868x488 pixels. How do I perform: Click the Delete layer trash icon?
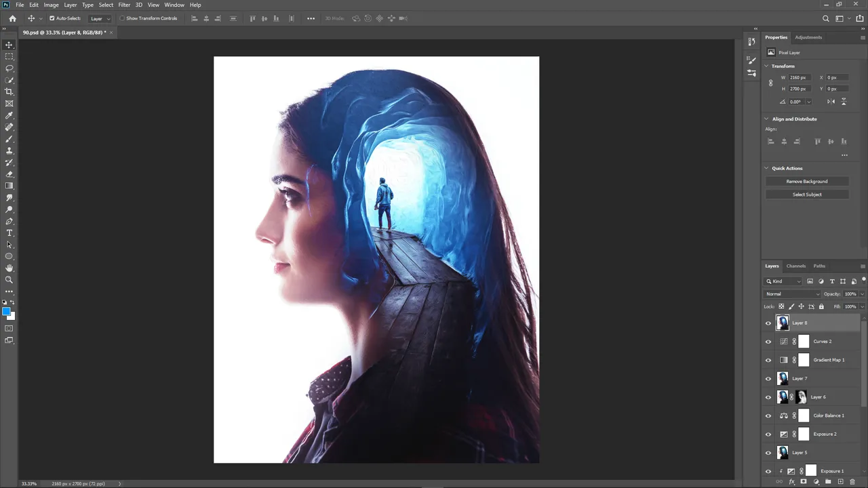pyautogui.click(x=852, y=482)
